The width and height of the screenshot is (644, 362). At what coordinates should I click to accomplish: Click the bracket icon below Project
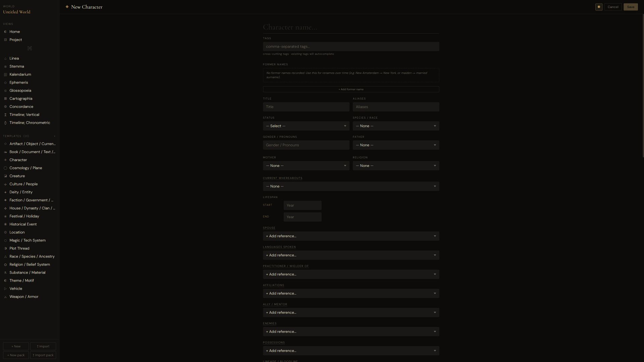[x=30, y=48]
